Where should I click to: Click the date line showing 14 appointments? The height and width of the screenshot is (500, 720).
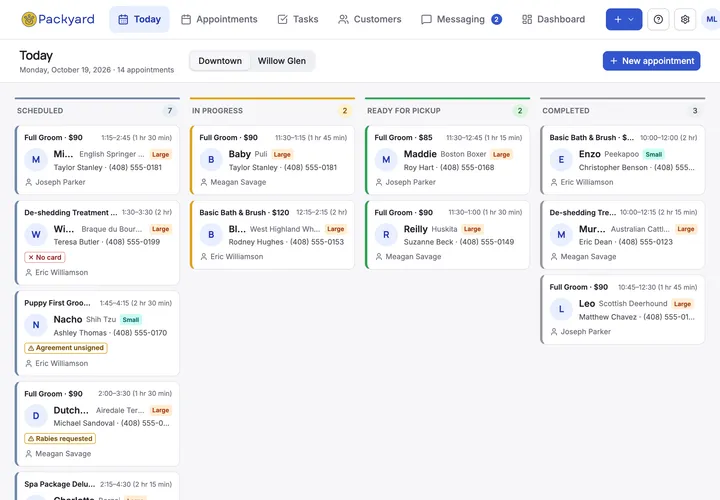click(x=97, y=70)
